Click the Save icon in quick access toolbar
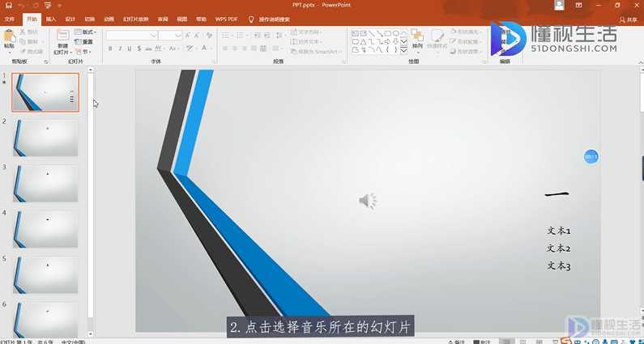 [x=6, y=5]
